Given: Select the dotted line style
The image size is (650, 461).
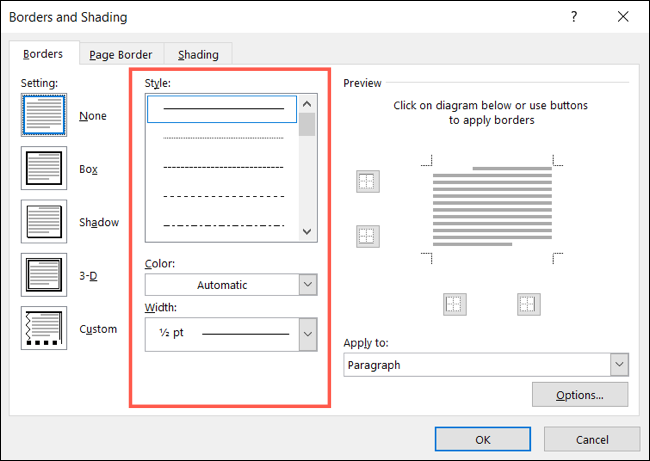Looking at the screenshot, I should pos(223,138).
